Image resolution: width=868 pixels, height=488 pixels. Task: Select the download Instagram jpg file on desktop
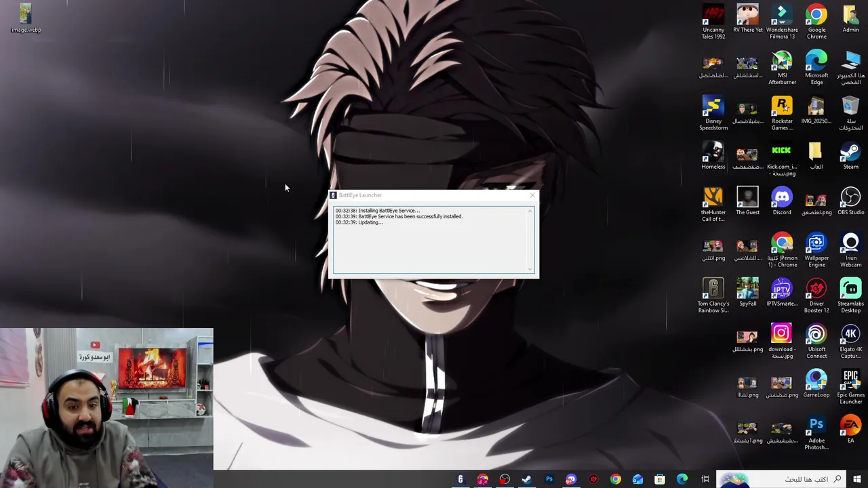coord(782,341)
